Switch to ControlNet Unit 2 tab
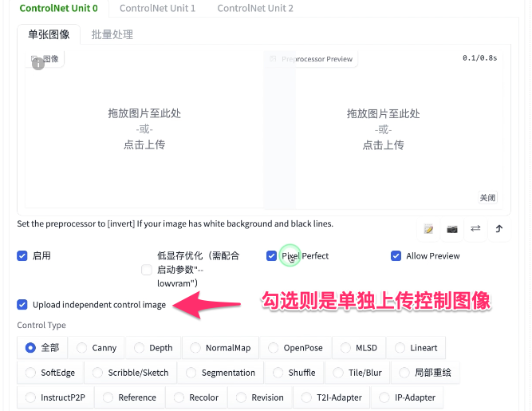This screenshot has width=532, height=411. coord(255,8)
